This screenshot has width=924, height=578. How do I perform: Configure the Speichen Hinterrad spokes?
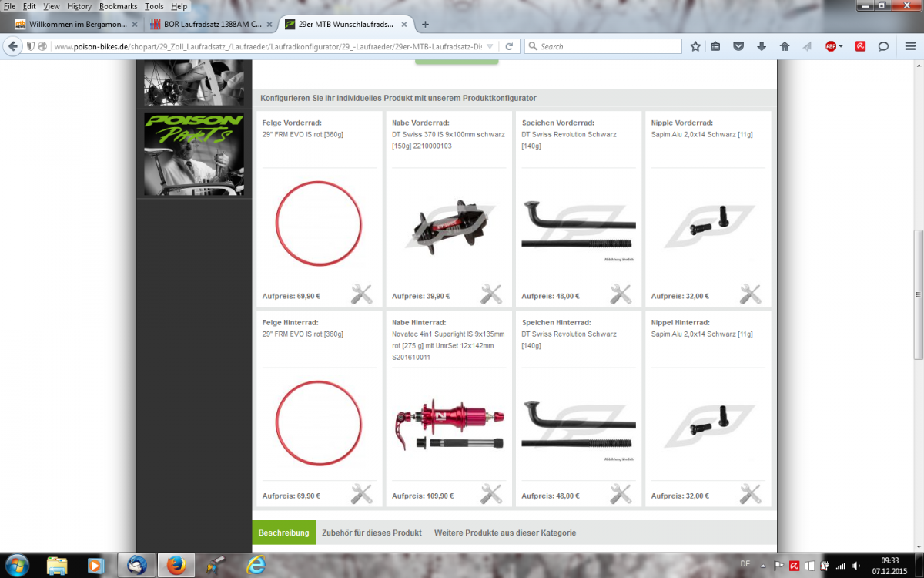tap(621, 494)
